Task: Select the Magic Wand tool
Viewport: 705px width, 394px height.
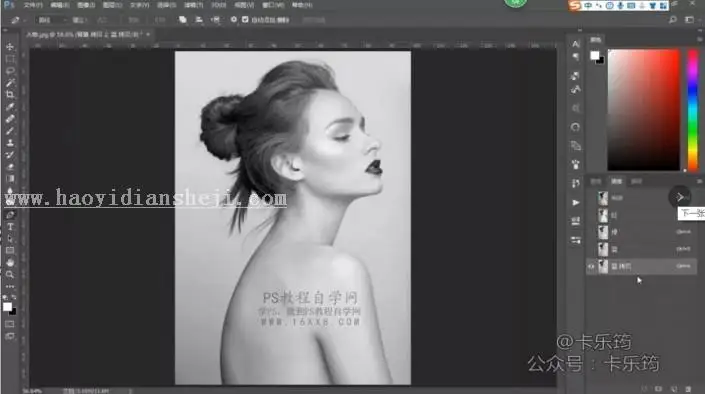Action: point(10,83)
